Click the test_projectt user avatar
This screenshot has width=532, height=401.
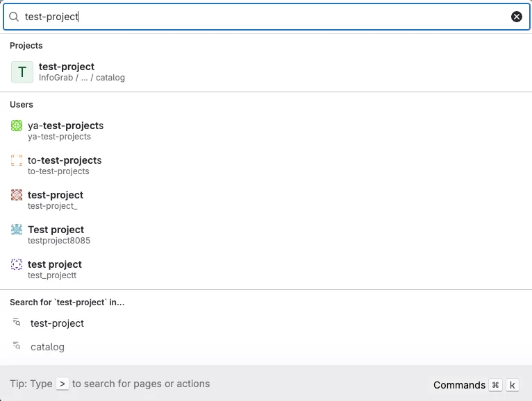17,264
